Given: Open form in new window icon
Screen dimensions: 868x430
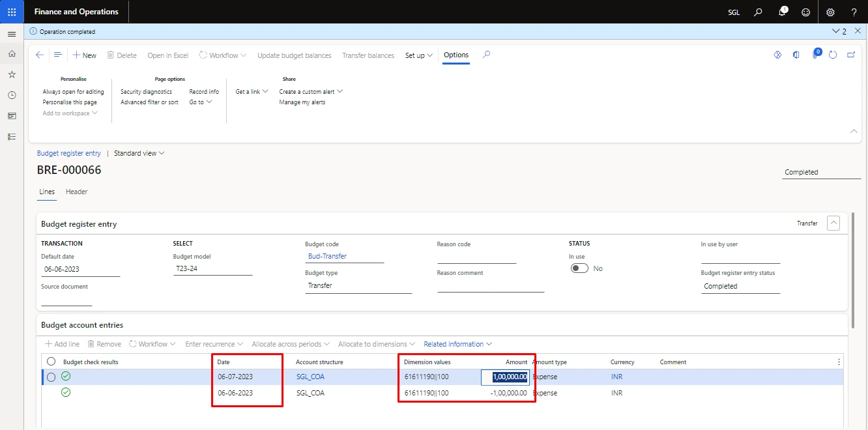Looking at the screenshot, I should click(851, 55).
